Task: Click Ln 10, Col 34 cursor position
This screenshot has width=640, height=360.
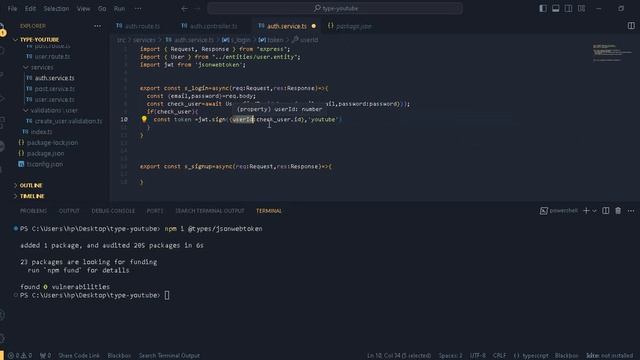Action: tap(399, 356)
